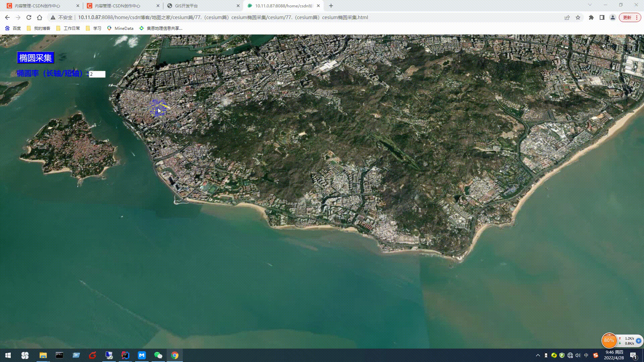Toggle the browser side panel icon

(x=602, y=17)
